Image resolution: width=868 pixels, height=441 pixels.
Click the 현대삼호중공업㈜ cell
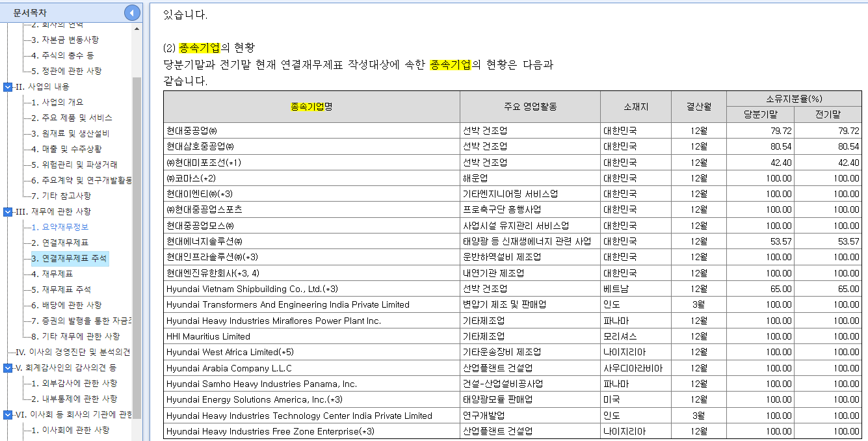[x=311, y=146]
